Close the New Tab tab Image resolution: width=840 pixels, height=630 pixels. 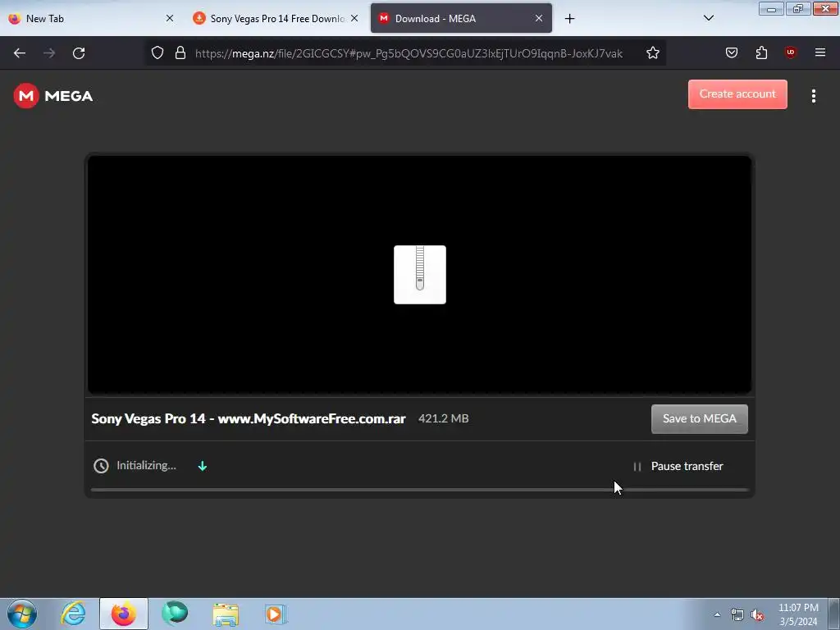169,18
